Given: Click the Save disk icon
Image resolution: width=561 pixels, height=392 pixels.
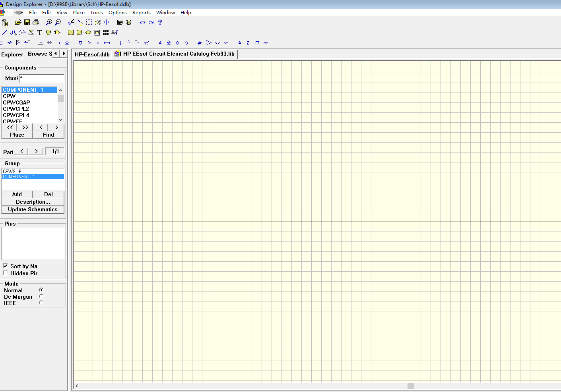Looking at the screenshot, I should tap(27, 23).
